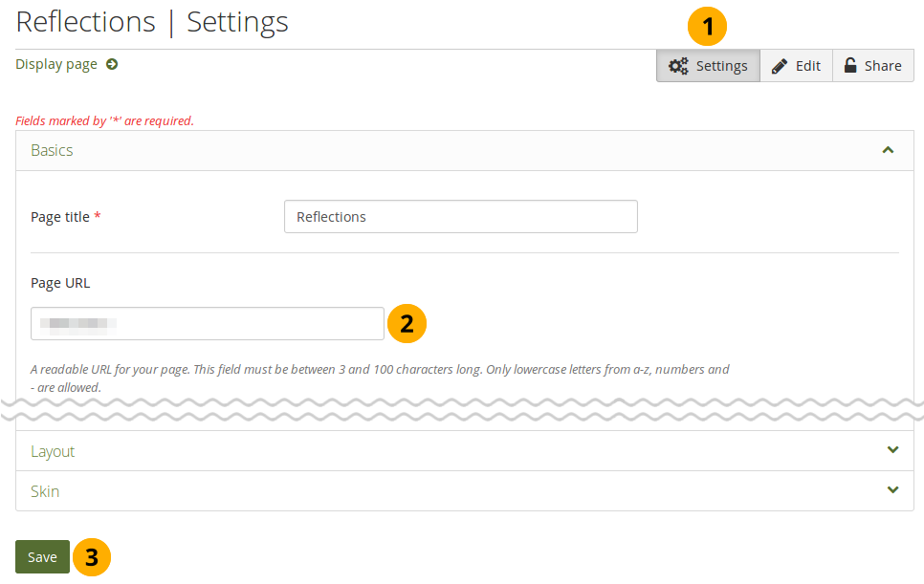Expand the Layout section chevron
This screenshot has width=924, height=584.
click(x=892, y=450)
